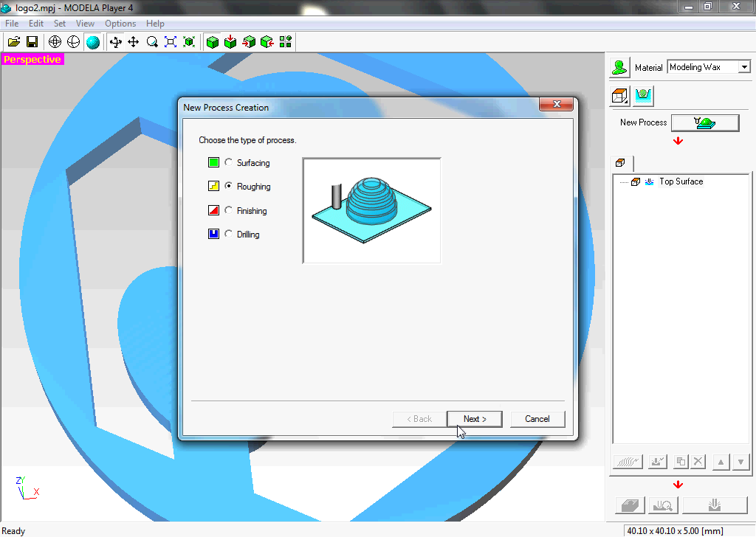Viewport: 756px width, 537px height.
Task: Click the XYZ axis indicator in viewport
Action: [27, 488]
